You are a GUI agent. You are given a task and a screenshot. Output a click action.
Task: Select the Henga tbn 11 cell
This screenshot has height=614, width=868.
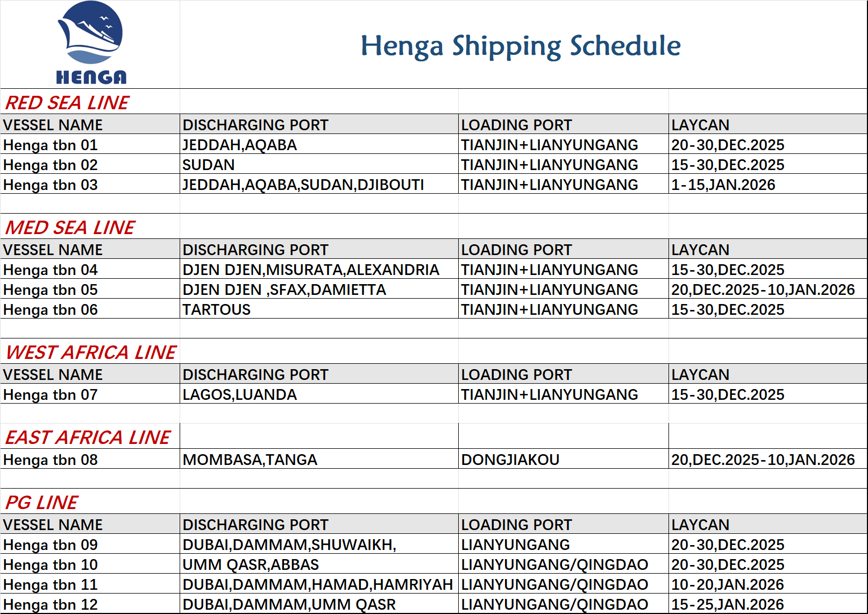click(51, 585)
